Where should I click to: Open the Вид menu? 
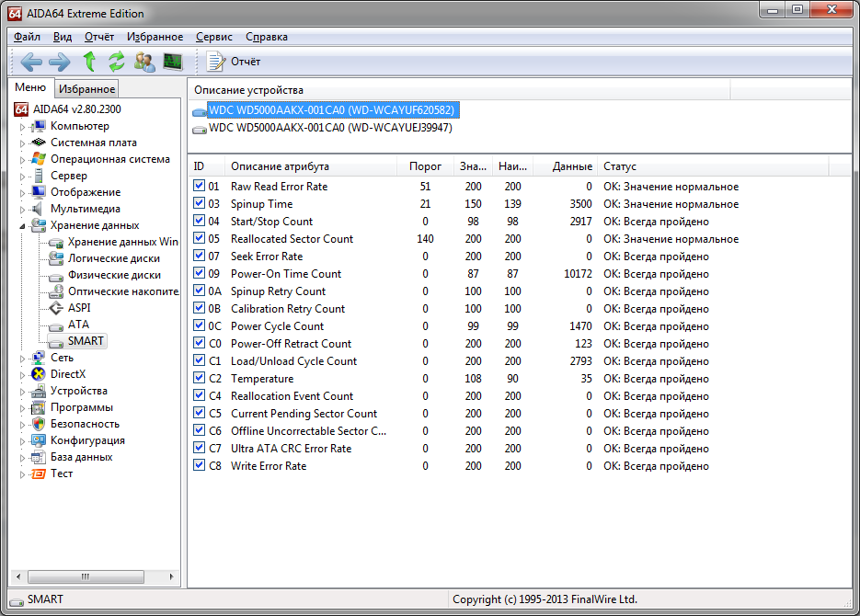coord(63,37)
